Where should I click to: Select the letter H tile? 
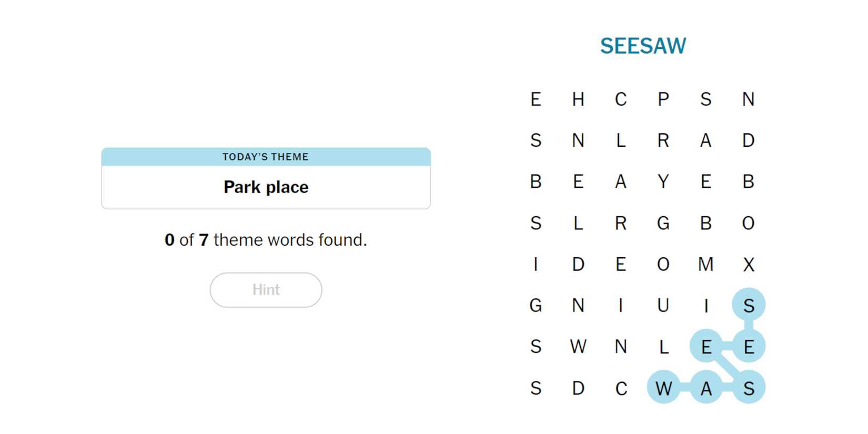[x=578, y=99]
